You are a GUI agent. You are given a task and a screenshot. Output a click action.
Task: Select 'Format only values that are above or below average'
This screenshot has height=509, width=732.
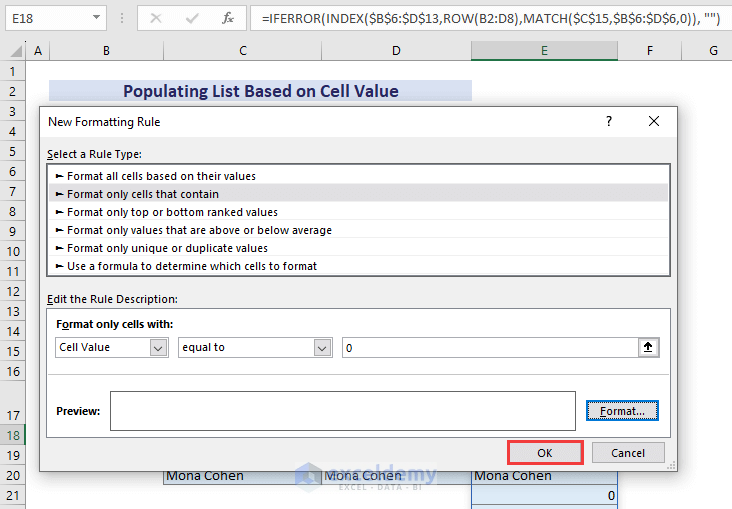point(199,230)
